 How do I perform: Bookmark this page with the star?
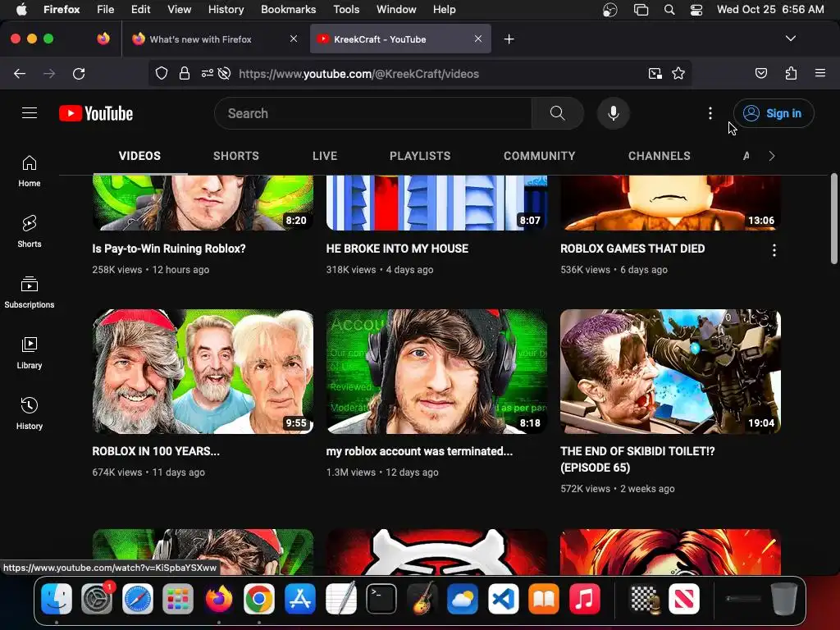tap(678, 74)
